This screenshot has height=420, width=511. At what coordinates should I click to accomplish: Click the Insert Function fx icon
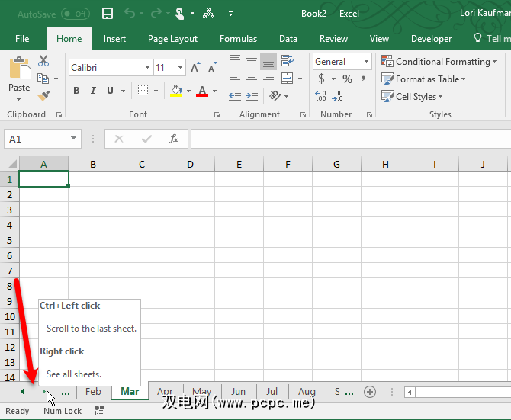(174, 139)
